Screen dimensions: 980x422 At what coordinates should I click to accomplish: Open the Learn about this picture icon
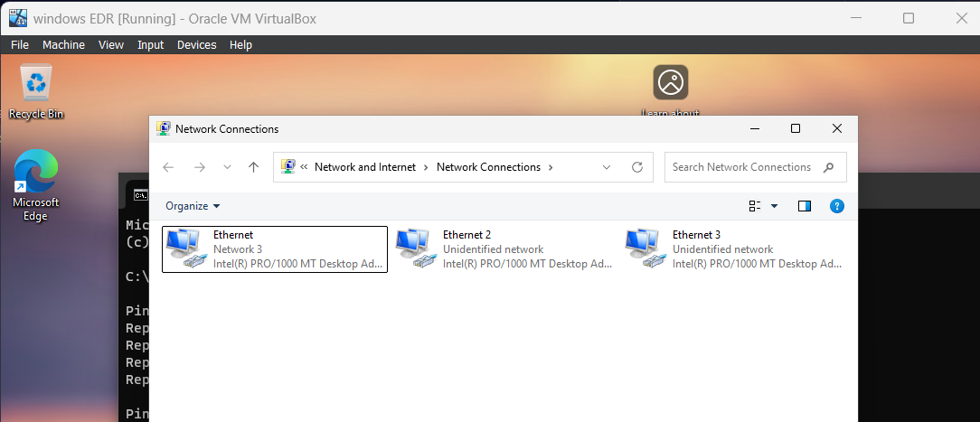671,83
